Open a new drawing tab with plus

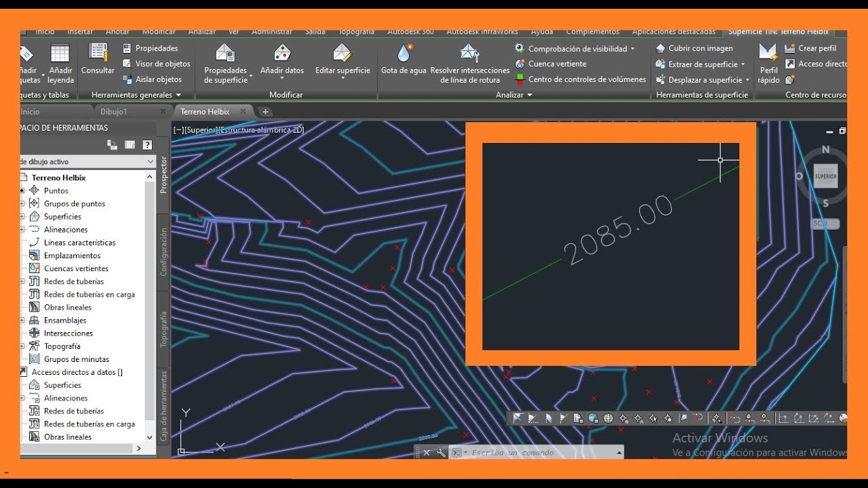click(x=265, y=111)
